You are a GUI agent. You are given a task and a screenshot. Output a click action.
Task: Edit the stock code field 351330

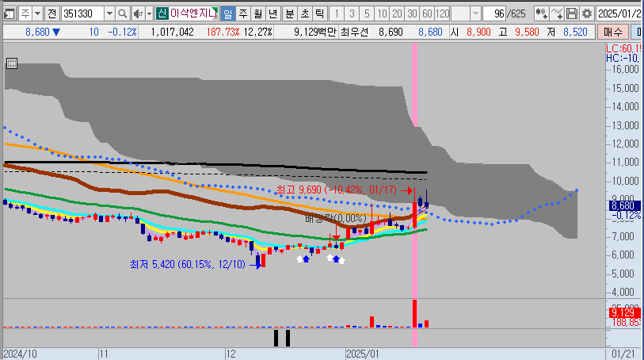click(x=83, y=13)
